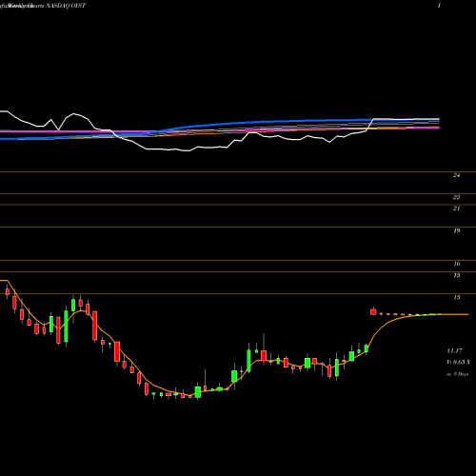
Task: Select the price axis label 22
Action: (x=456, y=197)
